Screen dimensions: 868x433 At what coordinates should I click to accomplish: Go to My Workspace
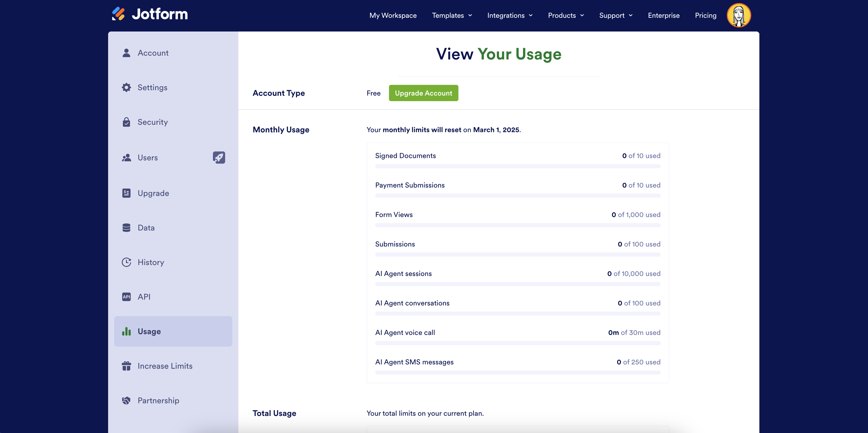393,16
